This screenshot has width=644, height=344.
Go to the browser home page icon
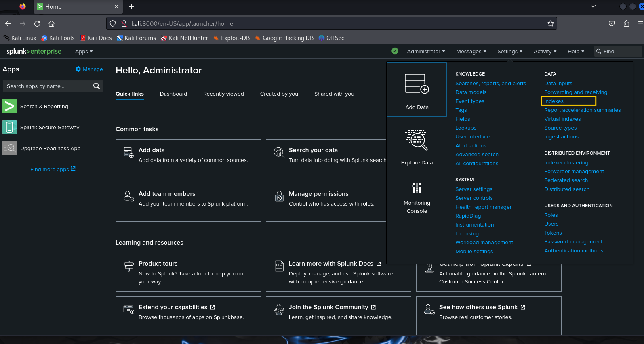(51, 23)
